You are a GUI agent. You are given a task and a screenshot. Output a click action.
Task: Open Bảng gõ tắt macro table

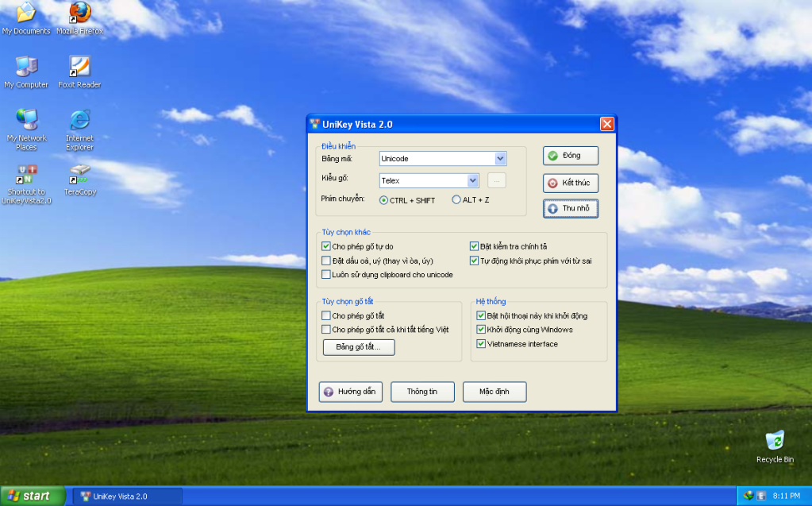(359, 347)
